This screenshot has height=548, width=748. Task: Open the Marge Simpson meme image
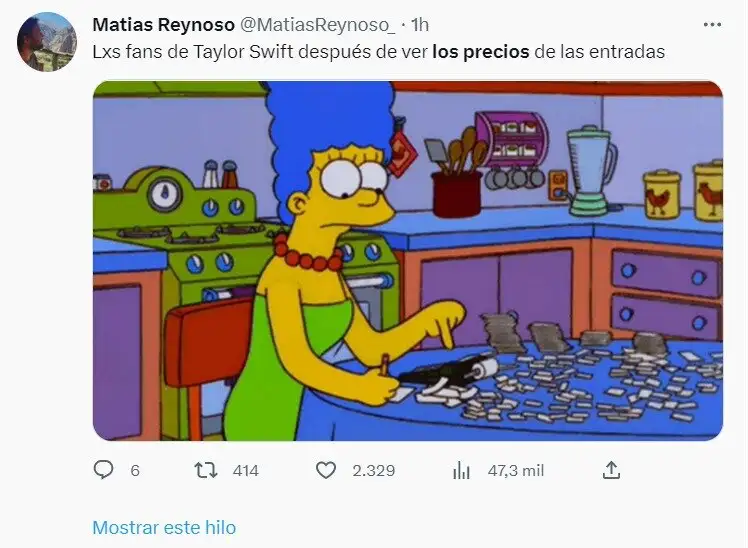408,260
